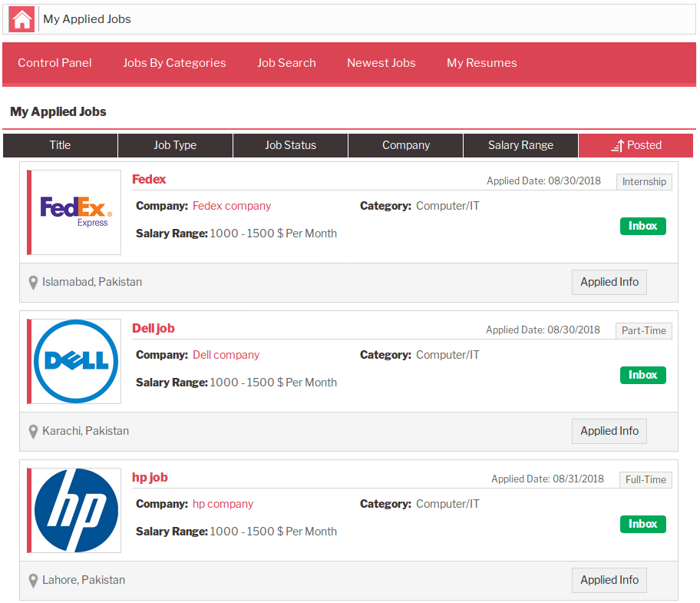Screen dimensions: 700x603
Task: Open Newest Jobs menu
Action: 381,63
